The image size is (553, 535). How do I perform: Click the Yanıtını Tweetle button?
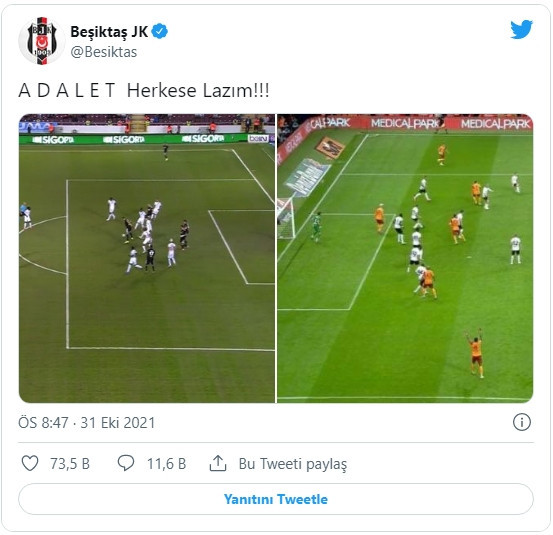[x=276, y=499]
